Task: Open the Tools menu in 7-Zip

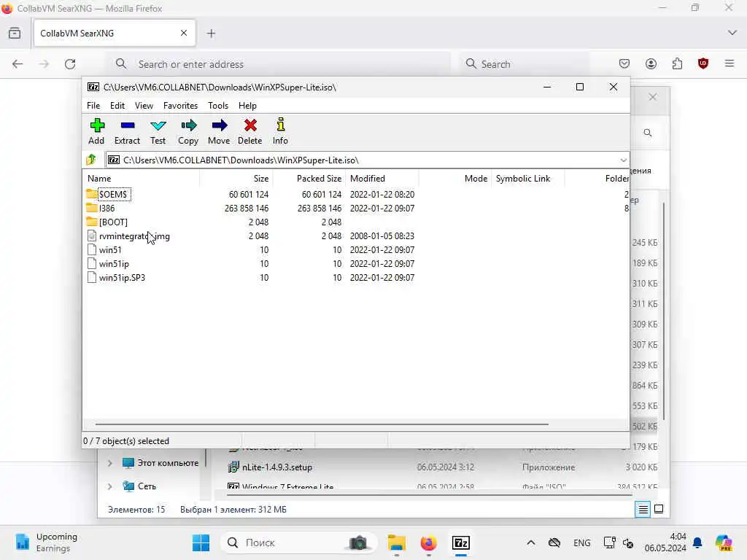Action: [x=218, y=105]
